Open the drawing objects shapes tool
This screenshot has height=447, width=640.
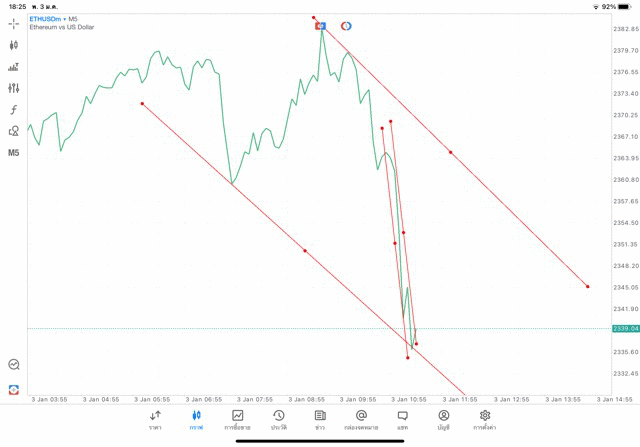tap(14, 131)
